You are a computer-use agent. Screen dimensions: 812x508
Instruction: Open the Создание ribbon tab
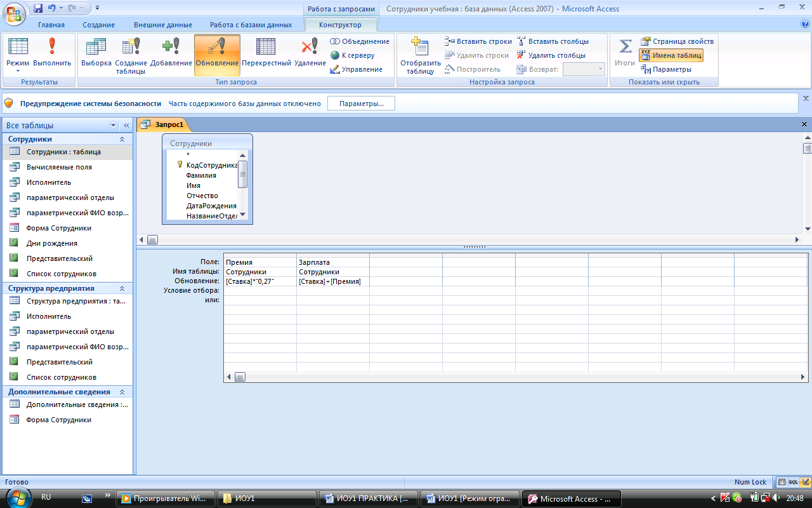[98, 25]
